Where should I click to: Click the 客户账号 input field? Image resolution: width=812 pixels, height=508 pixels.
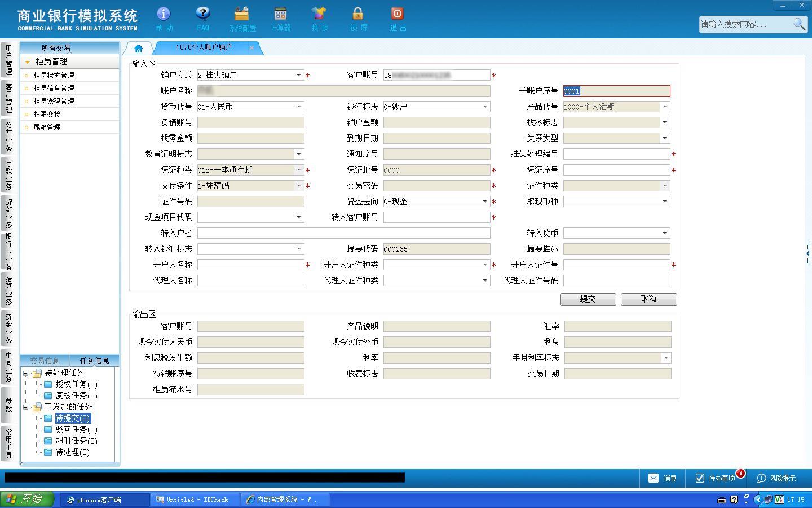point(437,75)
